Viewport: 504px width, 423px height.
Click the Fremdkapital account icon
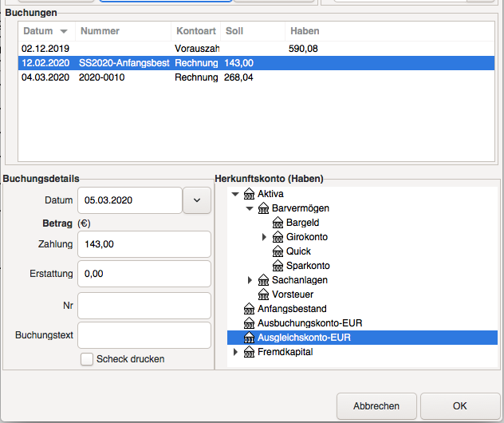[x=249, y=352]
